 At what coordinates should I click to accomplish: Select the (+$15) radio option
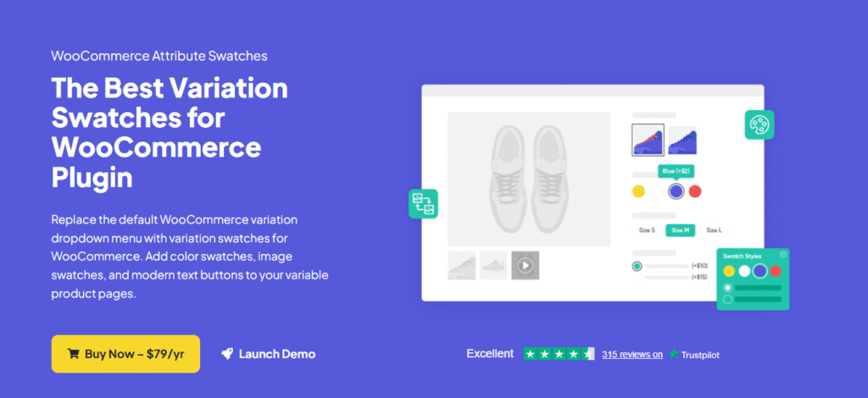637,277
